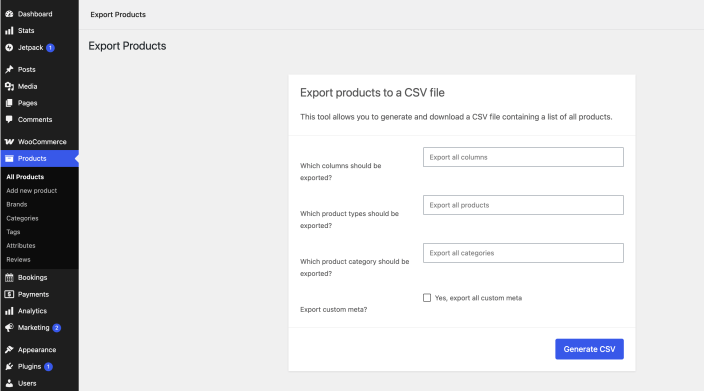Open the Export all products type selector

(523, 205)
